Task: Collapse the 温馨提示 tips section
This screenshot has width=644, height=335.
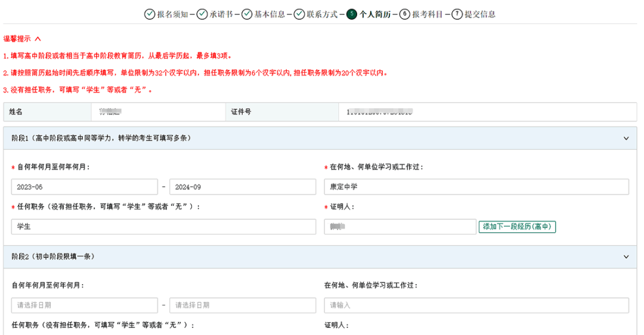Action: 38,39
